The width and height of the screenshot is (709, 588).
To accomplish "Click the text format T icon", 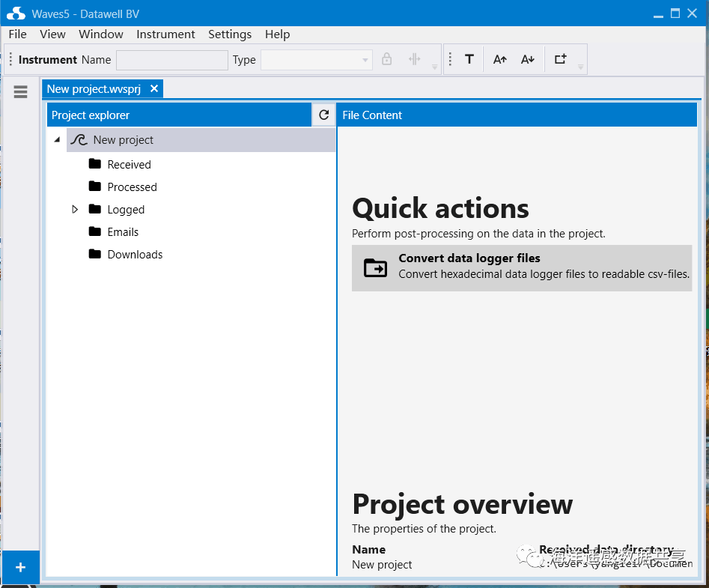I will tap(469, 60).
